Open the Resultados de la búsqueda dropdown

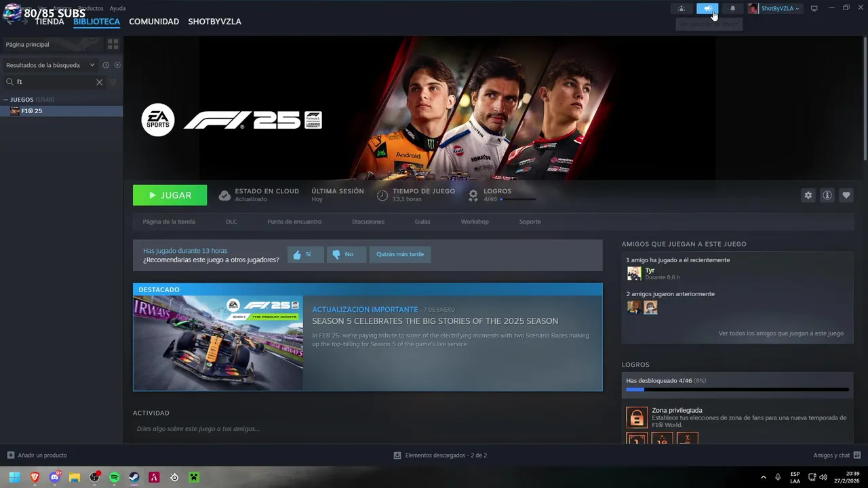pyautogui.click(x=50, y=65)
